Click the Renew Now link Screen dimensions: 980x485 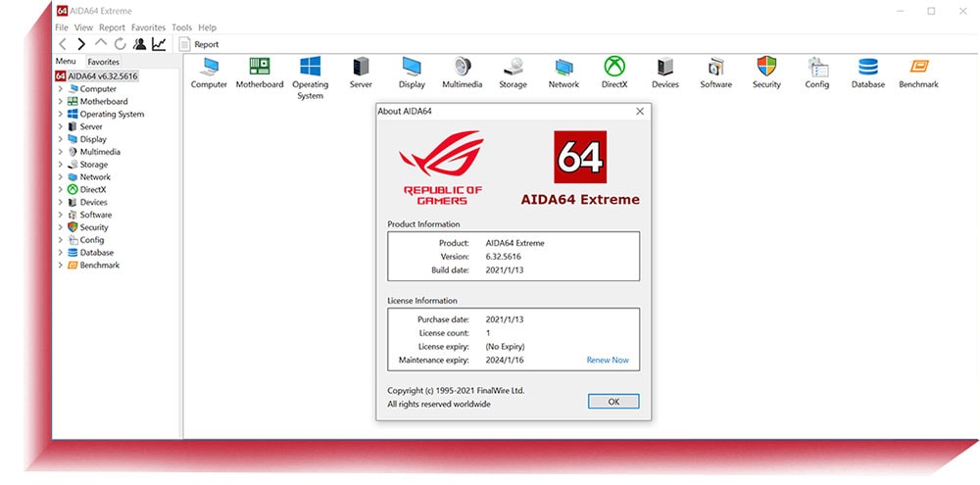point(608,360)
